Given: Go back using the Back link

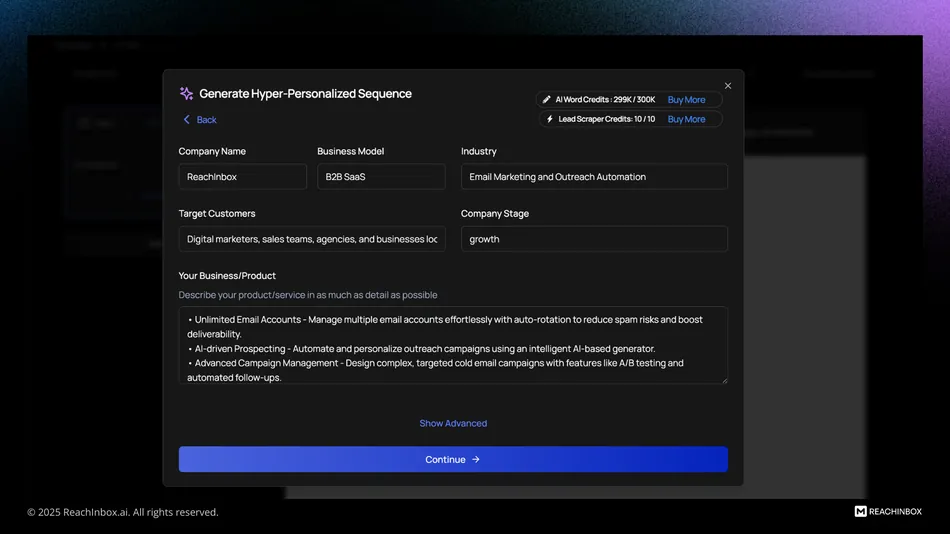Looking at the screenshot, I should (200, 120).
